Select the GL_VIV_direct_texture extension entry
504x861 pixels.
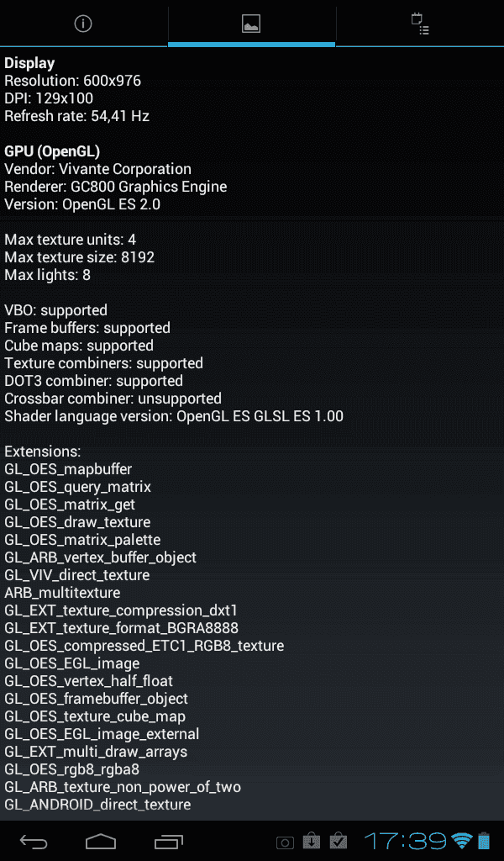tap(76, 575)
